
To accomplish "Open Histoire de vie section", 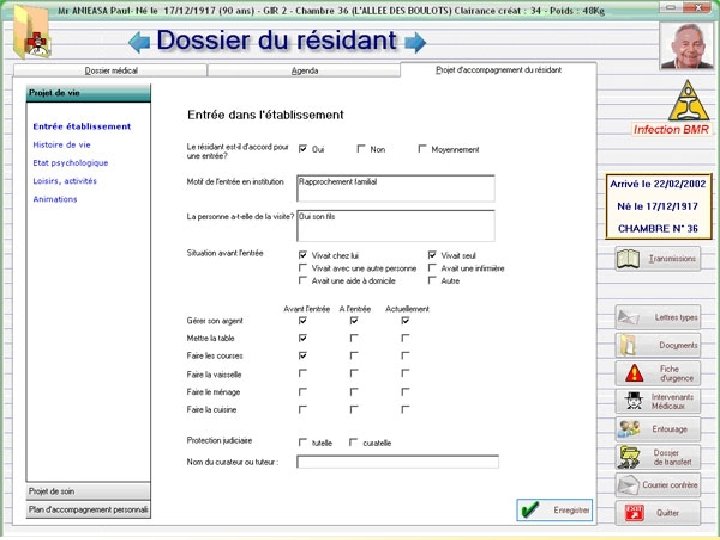I will pos(62,145).
